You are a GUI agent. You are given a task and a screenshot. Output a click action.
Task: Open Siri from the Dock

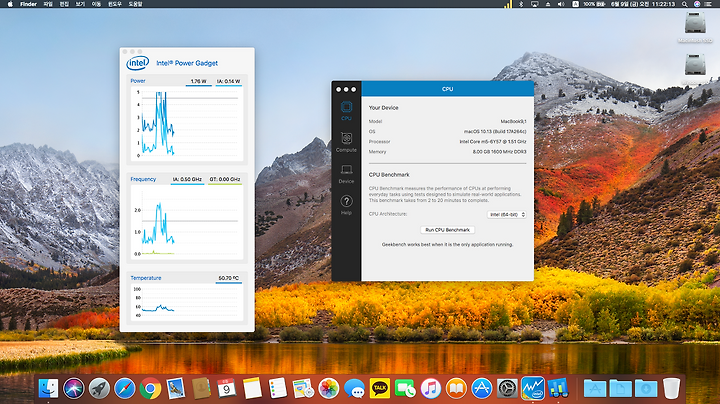point(74,388)
